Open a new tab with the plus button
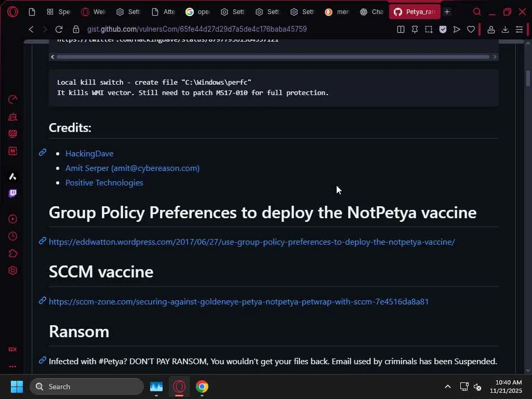 [447, 12]
